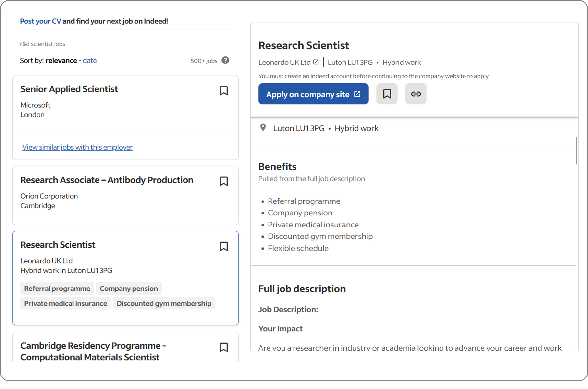
Task: Toggle bookmark on the Research Scientist card
Action: [224, 246]
